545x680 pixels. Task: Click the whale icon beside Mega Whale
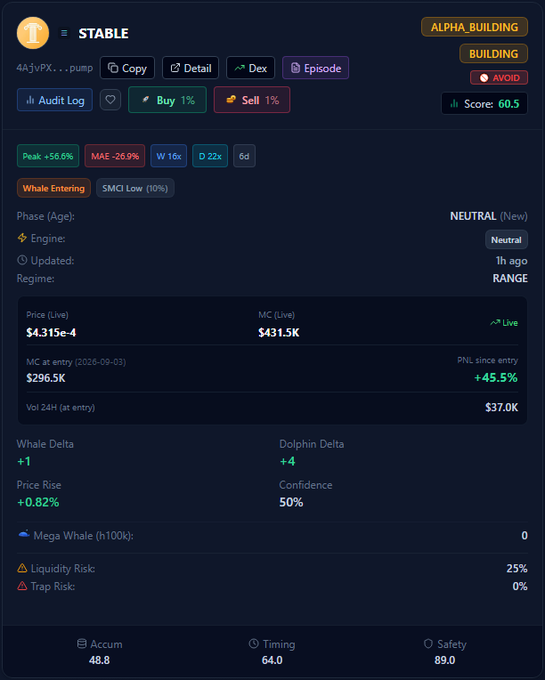(x=24, y=534)
